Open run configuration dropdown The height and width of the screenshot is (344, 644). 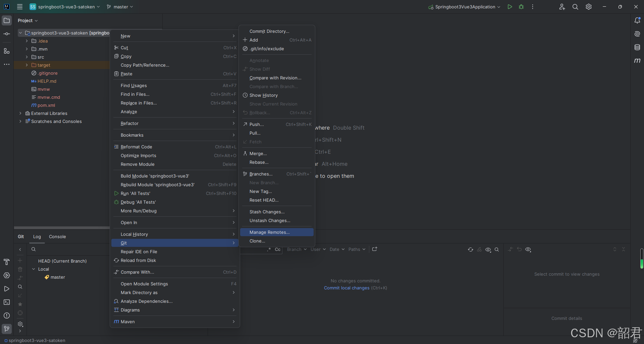(464, 7)
